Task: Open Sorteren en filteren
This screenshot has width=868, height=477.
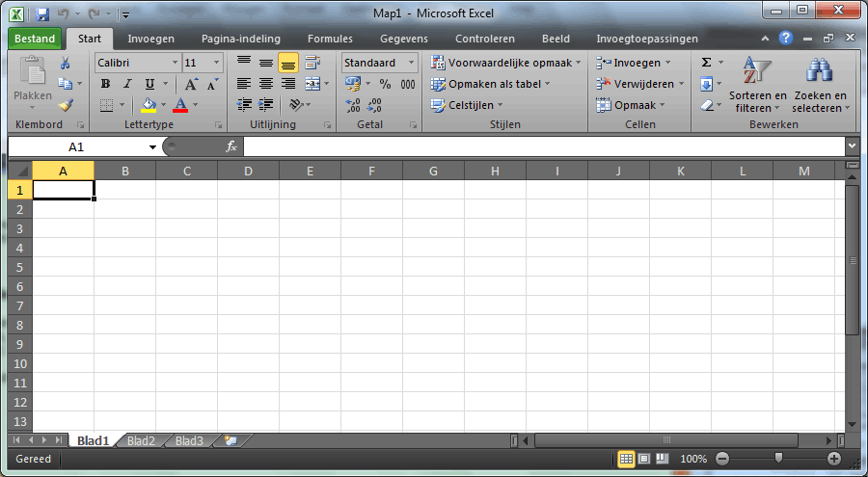Action: pyautogui.click(x=757, y=85)
